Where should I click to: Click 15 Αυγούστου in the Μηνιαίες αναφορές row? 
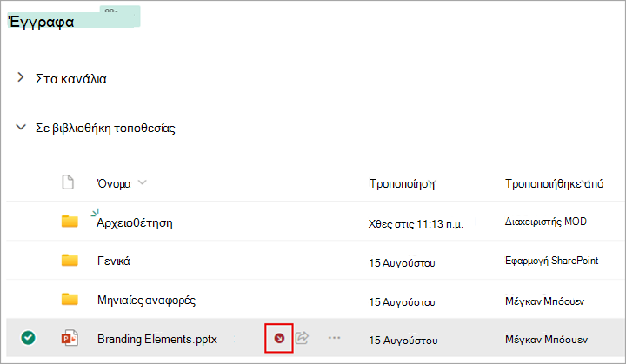tap(402, 302)
